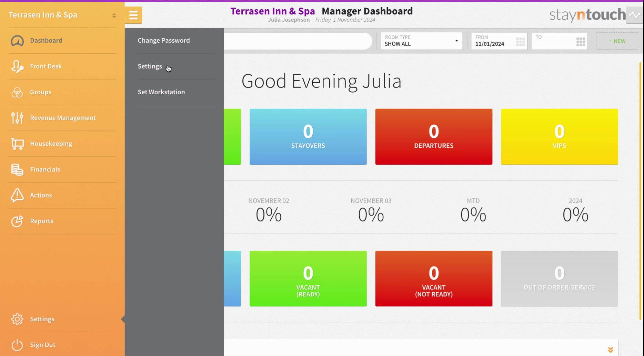The height and width of the screenshot is (356, 644).
Task: Open the yellow VIPs tile
Action: (560, 137)
